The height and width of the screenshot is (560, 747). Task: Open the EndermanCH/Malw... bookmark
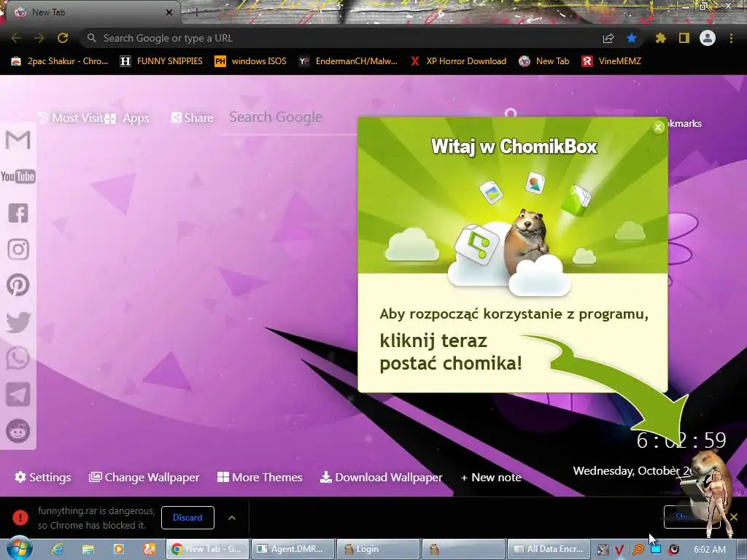coord(348,61)
